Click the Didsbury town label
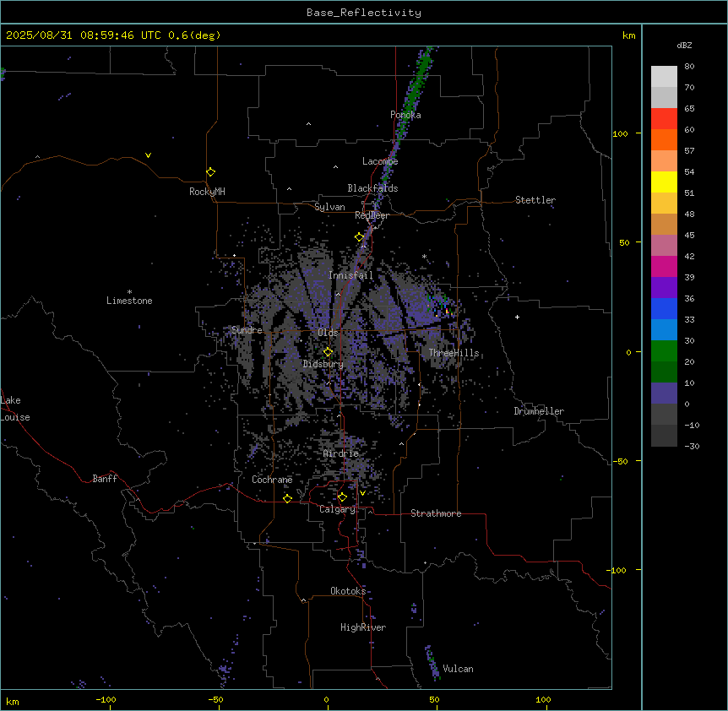The image size is (728, 711). tap(323, 364)
